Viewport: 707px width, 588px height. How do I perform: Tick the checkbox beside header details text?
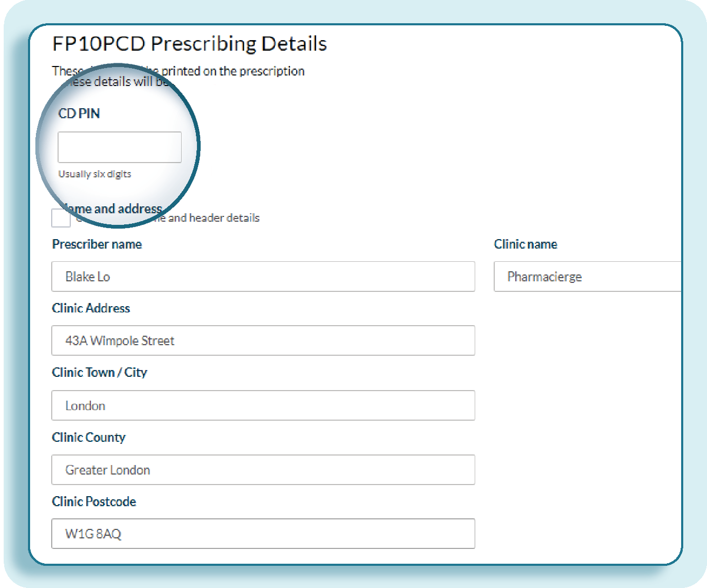61,218
